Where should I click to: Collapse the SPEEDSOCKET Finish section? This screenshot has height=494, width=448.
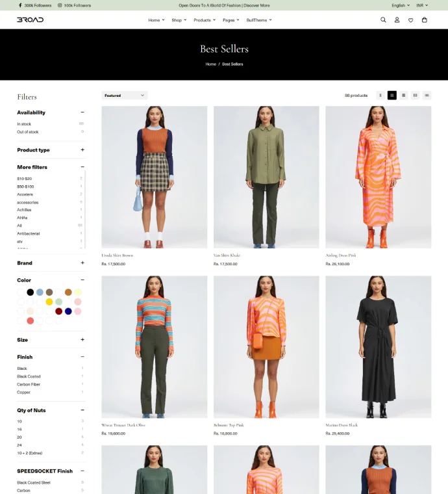click(x=82, y=471)
